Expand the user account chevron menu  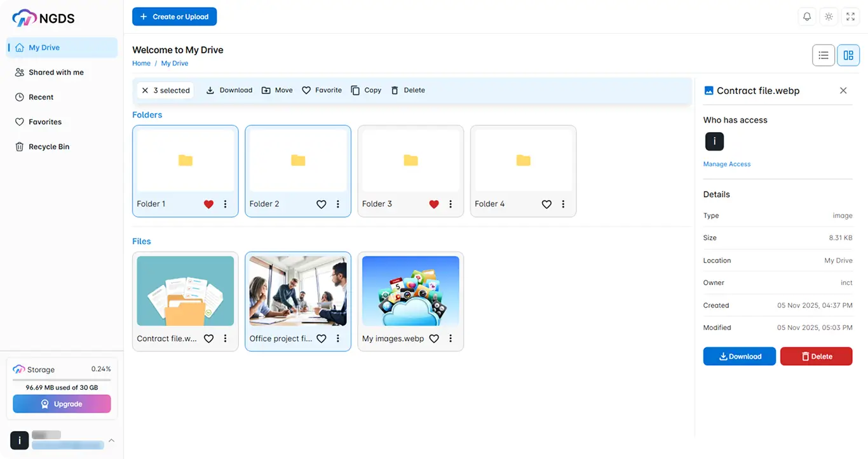tap(111, 441)
